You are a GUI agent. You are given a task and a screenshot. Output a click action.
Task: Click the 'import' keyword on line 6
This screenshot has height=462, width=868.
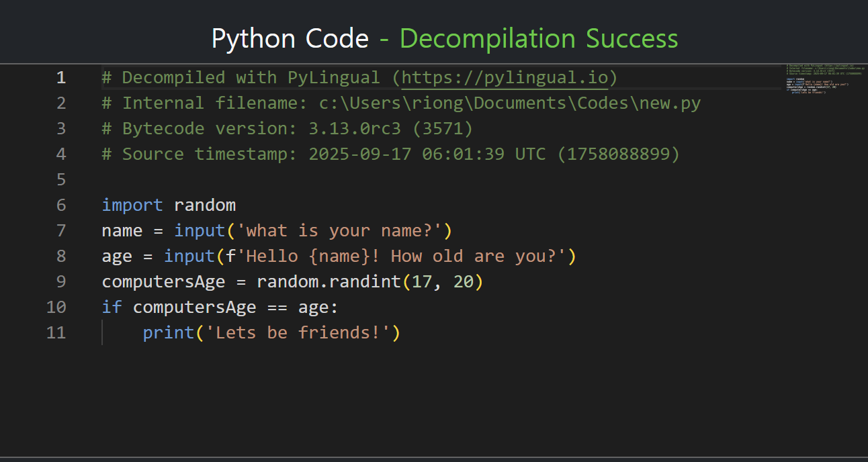[x=132, y=205]
